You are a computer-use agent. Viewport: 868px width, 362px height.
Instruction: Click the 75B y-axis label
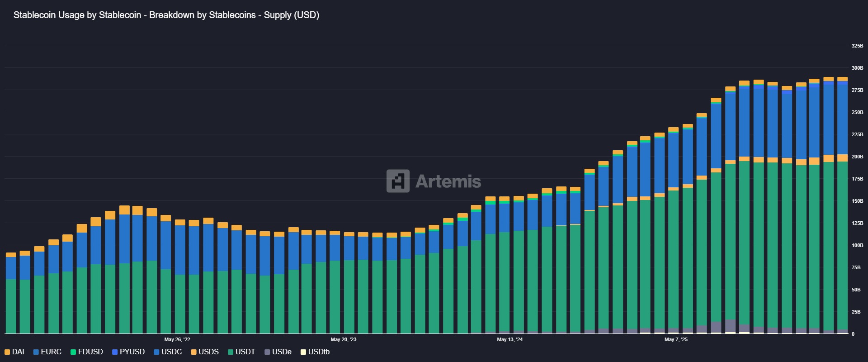click(x=856, y=267)
